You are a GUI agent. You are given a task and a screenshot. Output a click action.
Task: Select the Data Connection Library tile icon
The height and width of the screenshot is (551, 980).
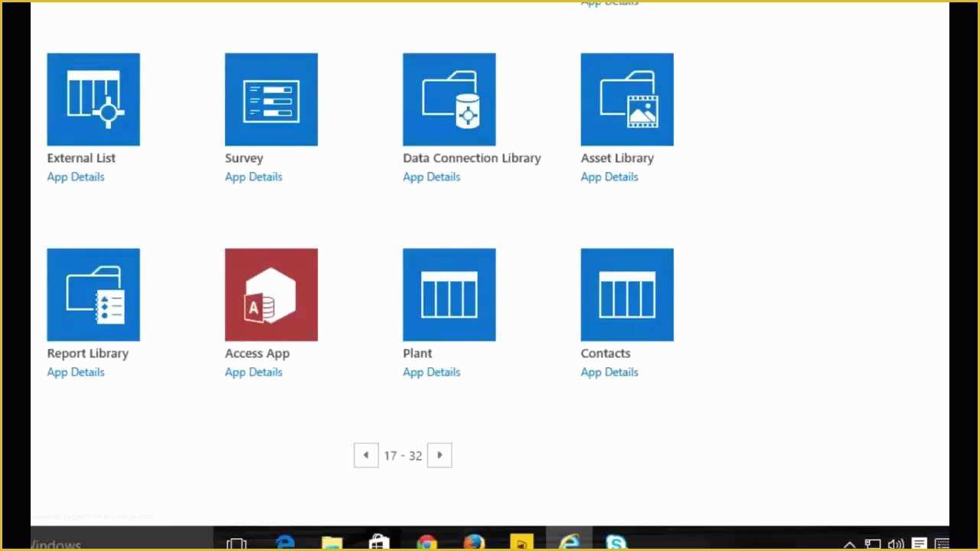point(449,99)
